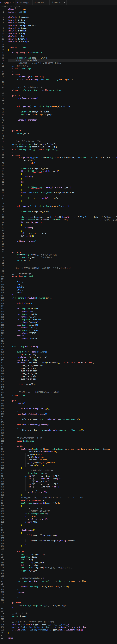Click 'return "UNKNOWN";' line

30,339
